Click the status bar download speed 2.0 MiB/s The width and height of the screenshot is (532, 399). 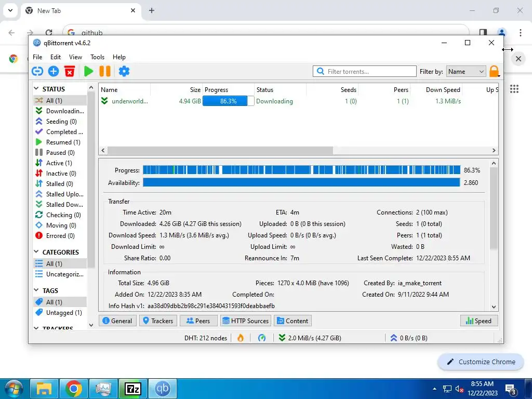pyautogui.click(x=310, y=338)
